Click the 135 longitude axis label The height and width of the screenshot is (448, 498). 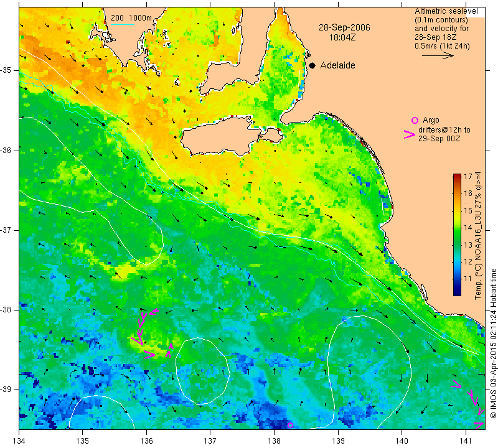pyautogui.click(x=83, y=441)
